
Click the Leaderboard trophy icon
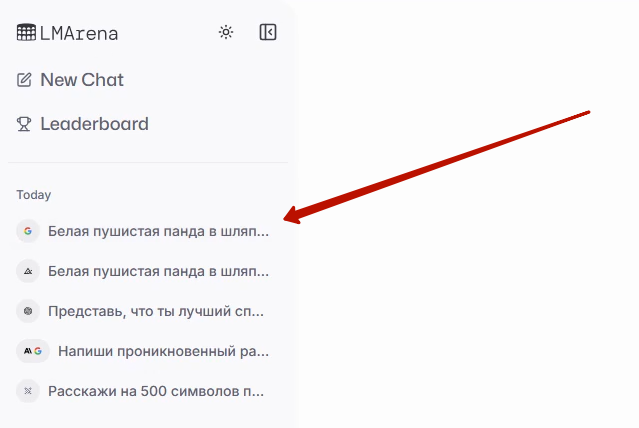[x=24, y=124]
